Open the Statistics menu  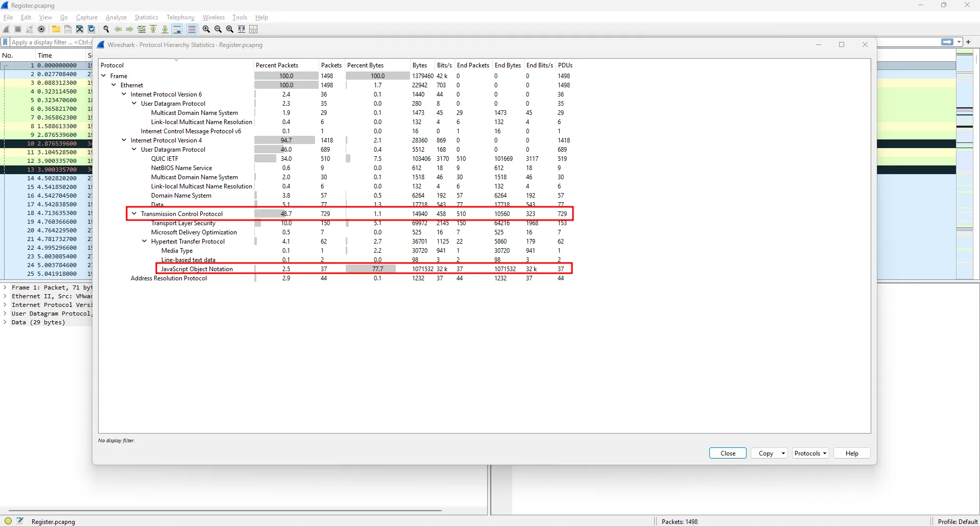[146, 17]
